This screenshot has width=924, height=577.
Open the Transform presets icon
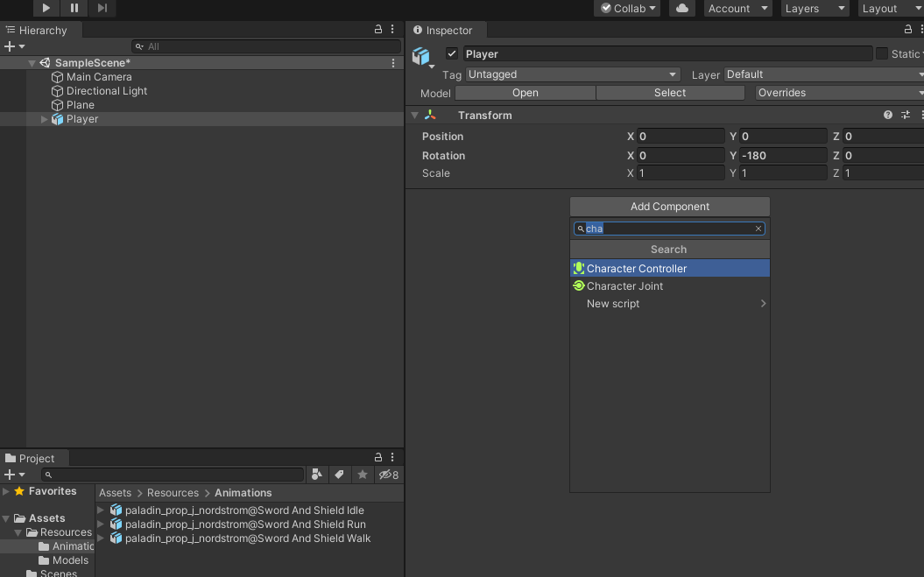coord(906,115)
